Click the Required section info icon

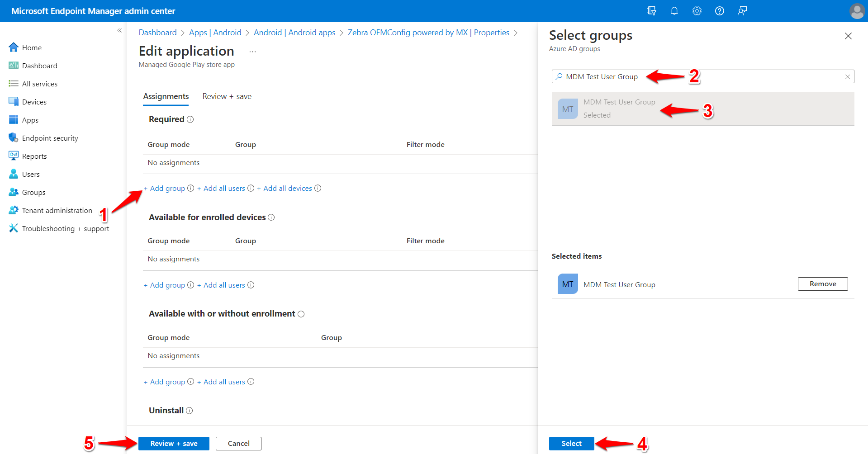click(x=190, y=119)
